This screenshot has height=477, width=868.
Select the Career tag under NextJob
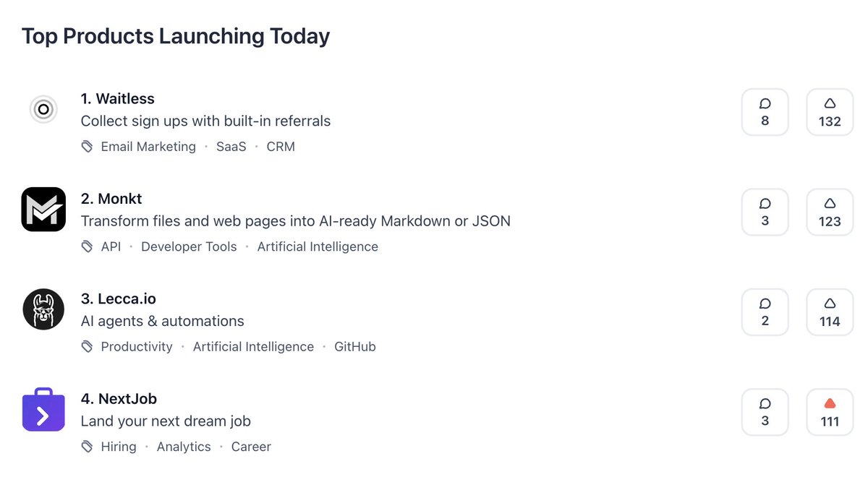251,447
